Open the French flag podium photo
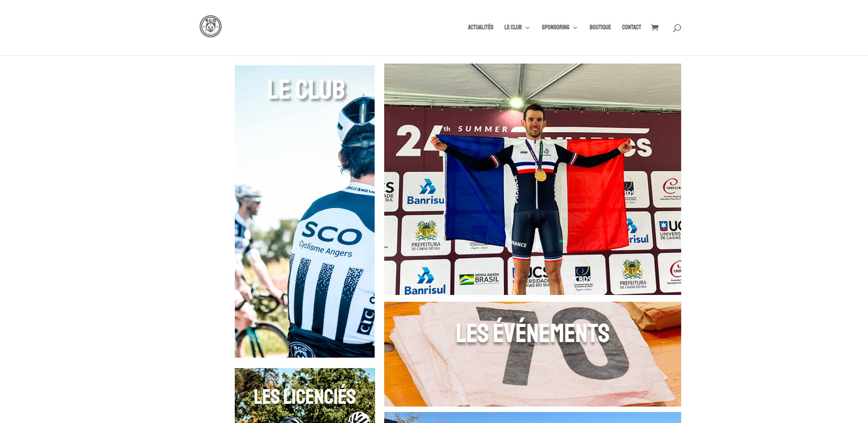This screenshot has width=868, height=423. point(533,179)
